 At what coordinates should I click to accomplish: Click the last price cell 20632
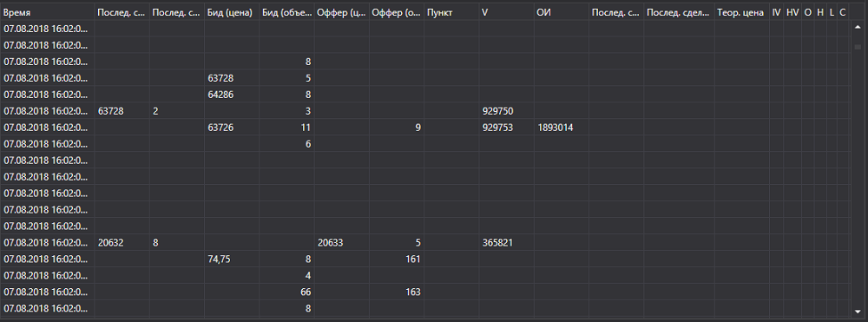tap(122, 242)
